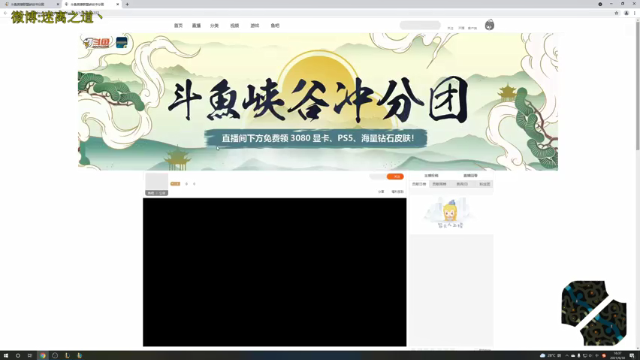Open weather widget in taskbar

pyautogui.click(x=551, y=356)
